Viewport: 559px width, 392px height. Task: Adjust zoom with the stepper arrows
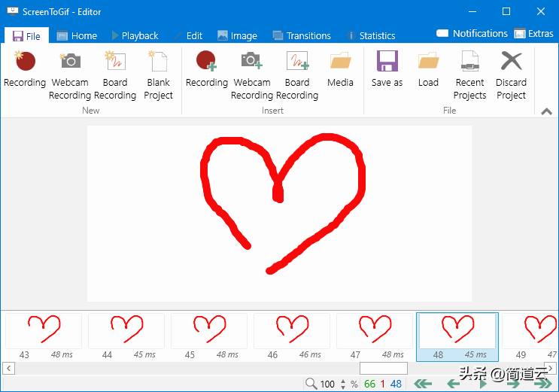tap(343, 384)
